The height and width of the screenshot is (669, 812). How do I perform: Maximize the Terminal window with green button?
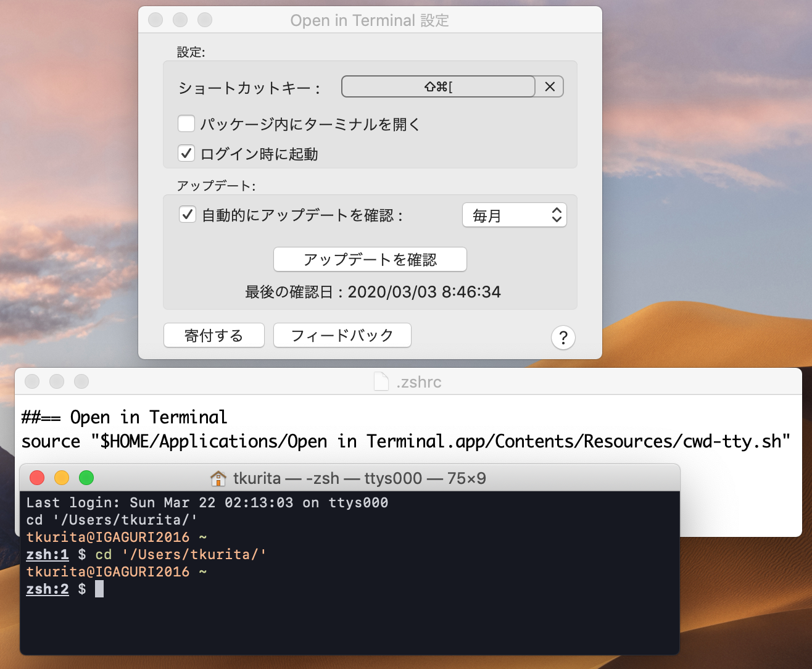coord(86,478)
